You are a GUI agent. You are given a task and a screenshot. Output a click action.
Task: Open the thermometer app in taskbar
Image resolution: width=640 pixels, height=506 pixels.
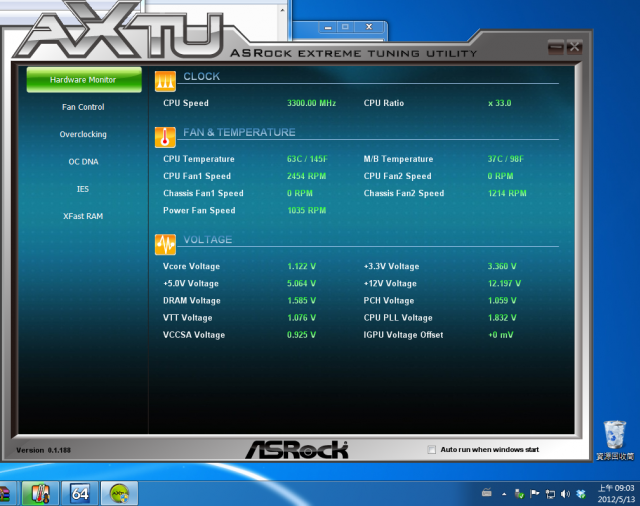pos(40,493)
